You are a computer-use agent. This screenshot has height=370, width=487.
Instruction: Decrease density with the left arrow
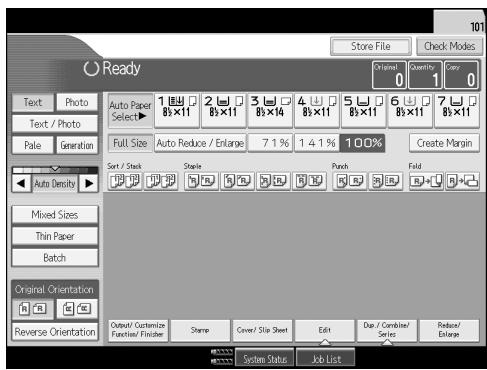pos(21,183)
